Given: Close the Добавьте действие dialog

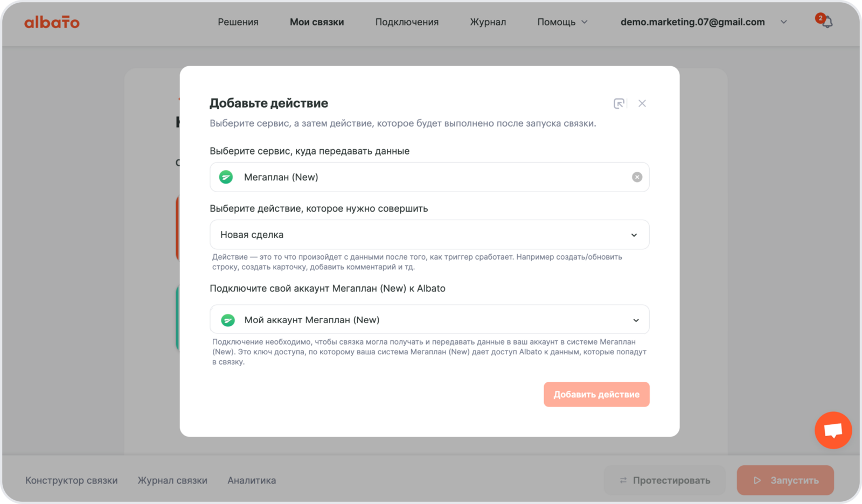Looking at the screenshot, I should pos(642,103).
